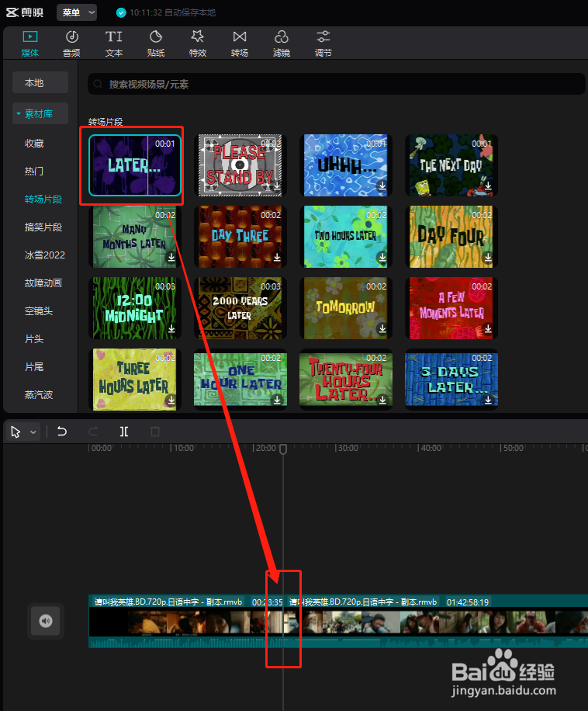This screenshot has height=711, width=588.
Task: Download the 12:00 MIDNIGHT clip
Action: 171,328
